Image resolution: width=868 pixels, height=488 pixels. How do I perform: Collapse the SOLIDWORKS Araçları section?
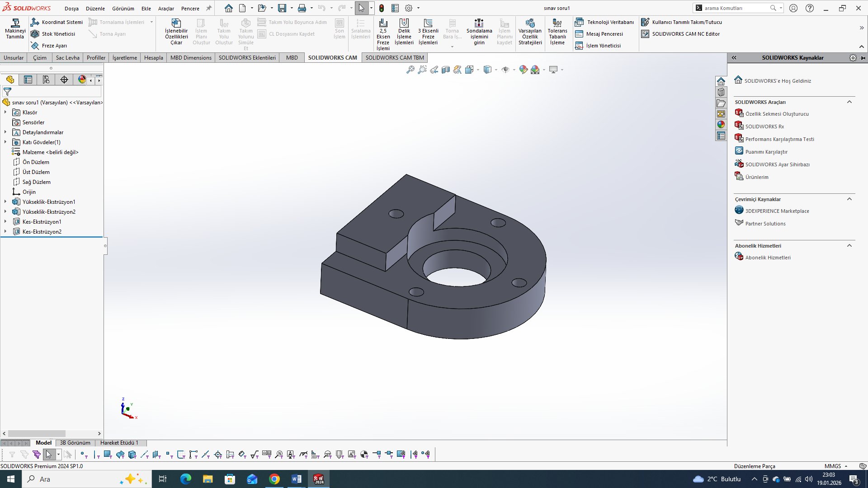coord(849,102)
